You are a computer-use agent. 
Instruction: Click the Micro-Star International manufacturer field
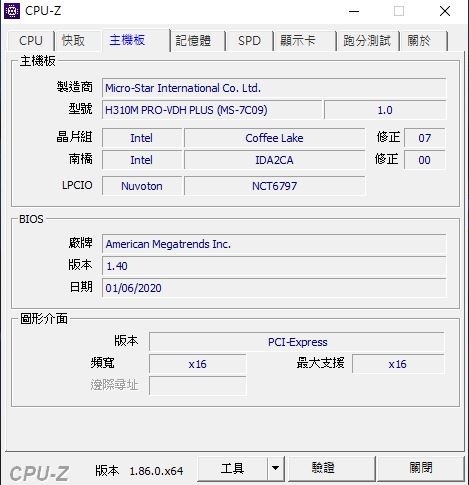(x=274, y=88)
